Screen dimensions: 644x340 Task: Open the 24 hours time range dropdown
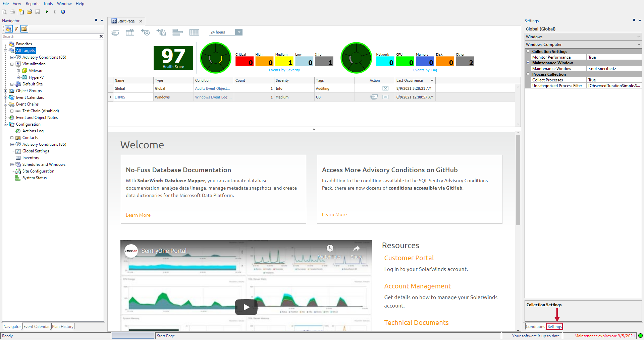(239, 32)
